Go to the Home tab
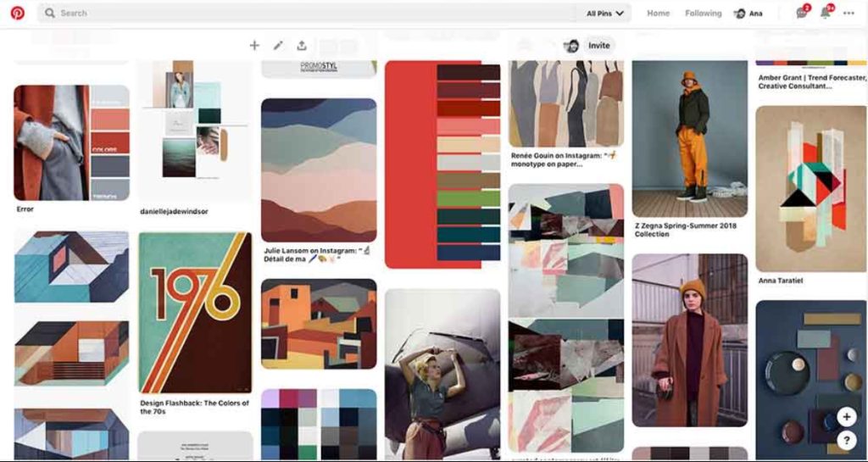This screenshot has width=868, height=462. (658, 14)
